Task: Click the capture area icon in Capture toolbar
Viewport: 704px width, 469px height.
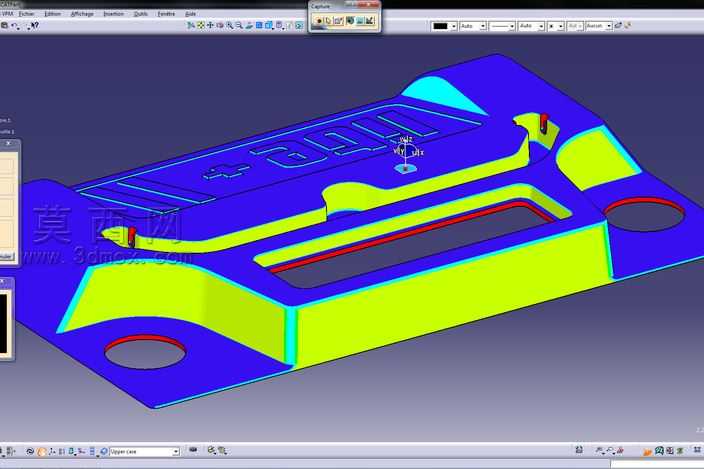Action: [339, 21]
